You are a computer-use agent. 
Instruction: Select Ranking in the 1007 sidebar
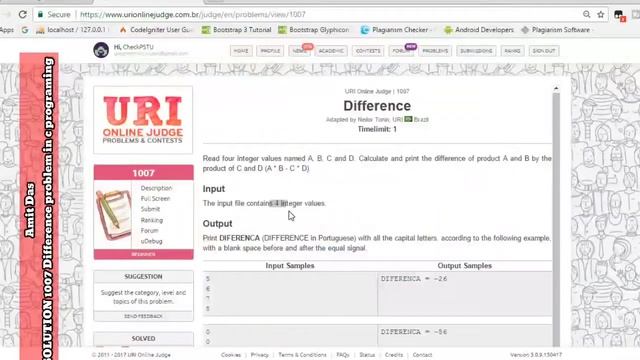tap(151, 220)
